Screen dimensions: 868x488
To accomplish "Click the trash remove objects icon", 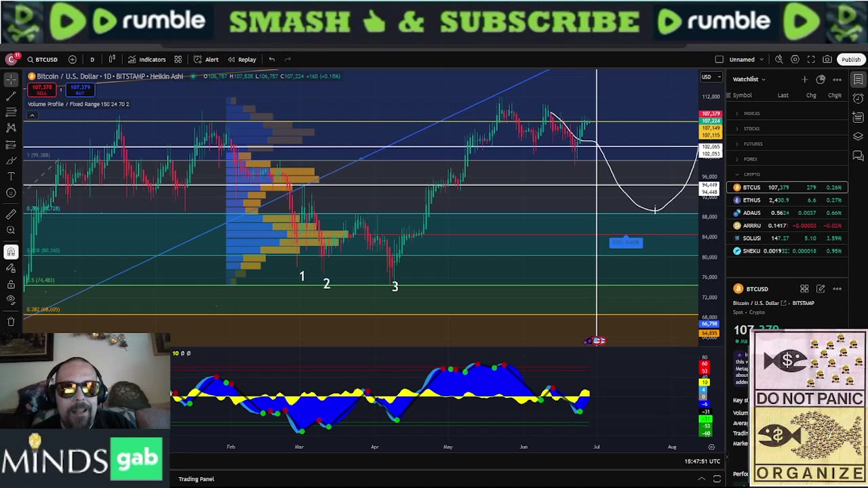I will (11, 322).
